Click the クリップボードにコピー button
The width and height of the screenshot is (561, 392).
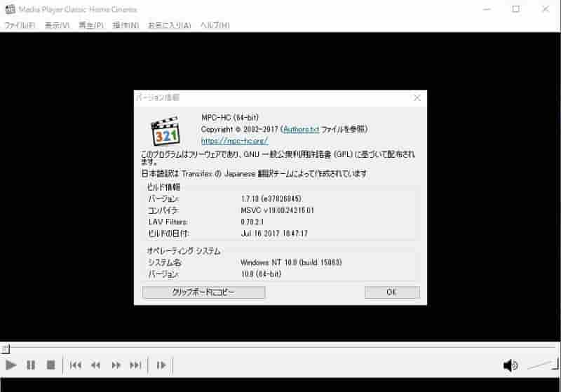203,292
